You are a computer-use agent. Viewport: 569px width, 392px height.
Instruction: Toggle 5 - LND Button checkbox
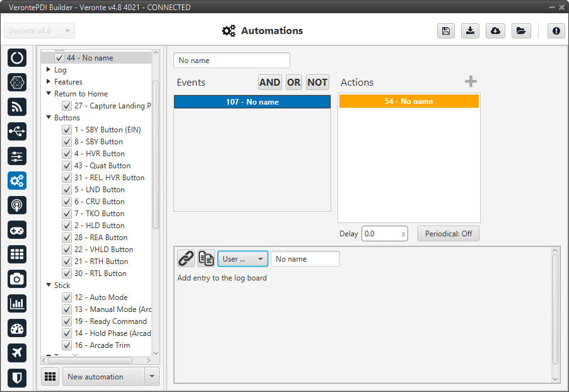point(67,190)
